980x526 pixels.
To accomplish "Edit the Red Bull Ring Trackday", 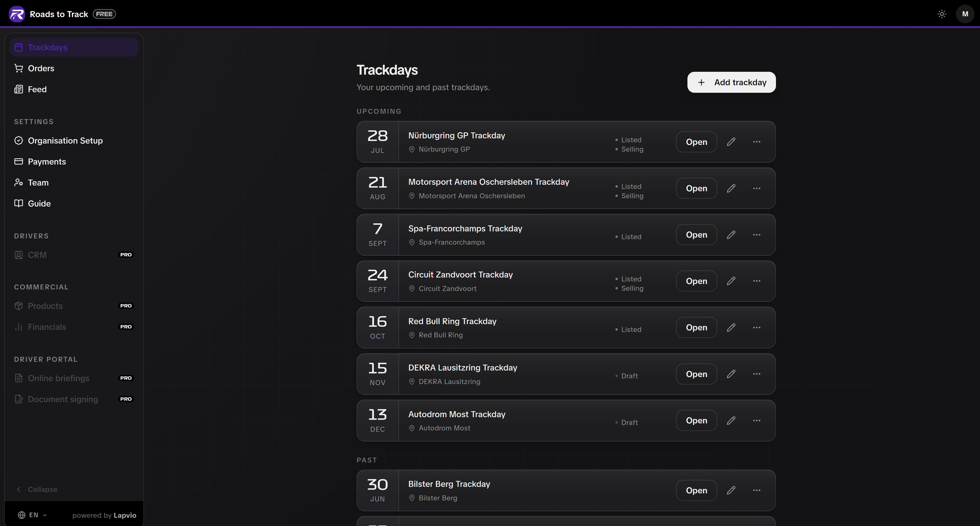I will pos(731,328).
